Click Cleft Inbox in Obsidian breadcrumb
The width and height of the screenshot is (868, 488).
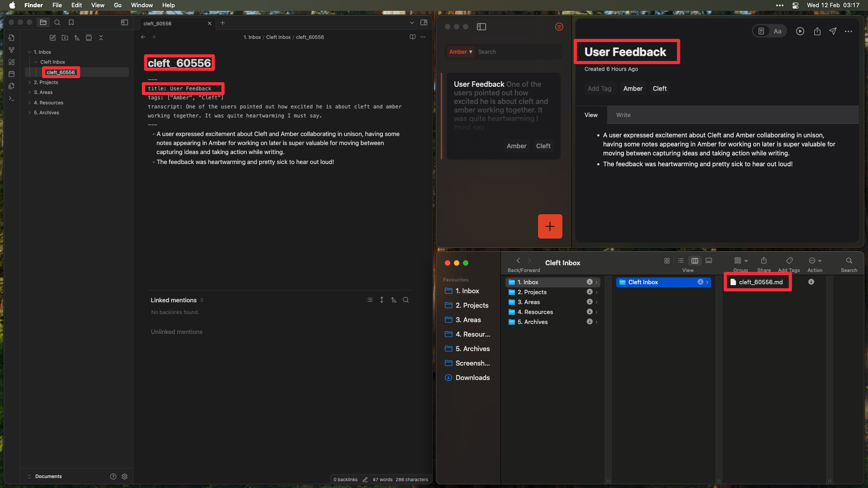278,38
